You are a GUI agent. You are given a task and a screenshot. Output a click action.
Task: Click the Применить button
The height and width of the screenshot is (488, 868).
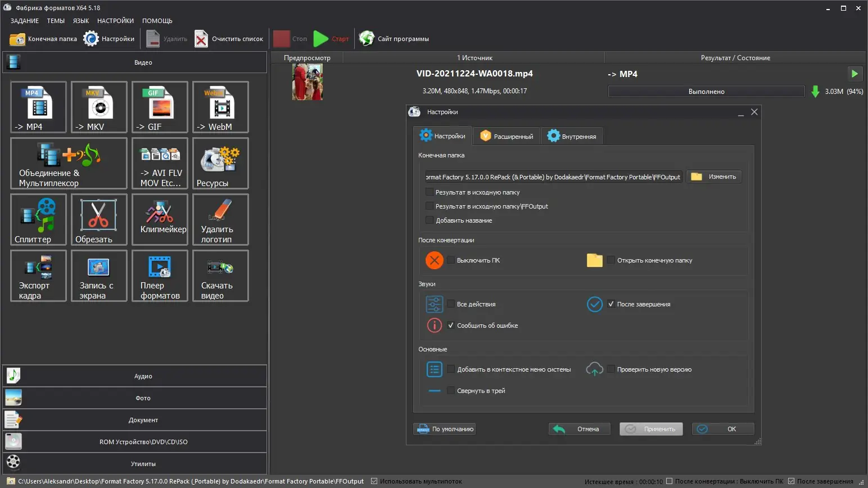click(x=651, y=429)
